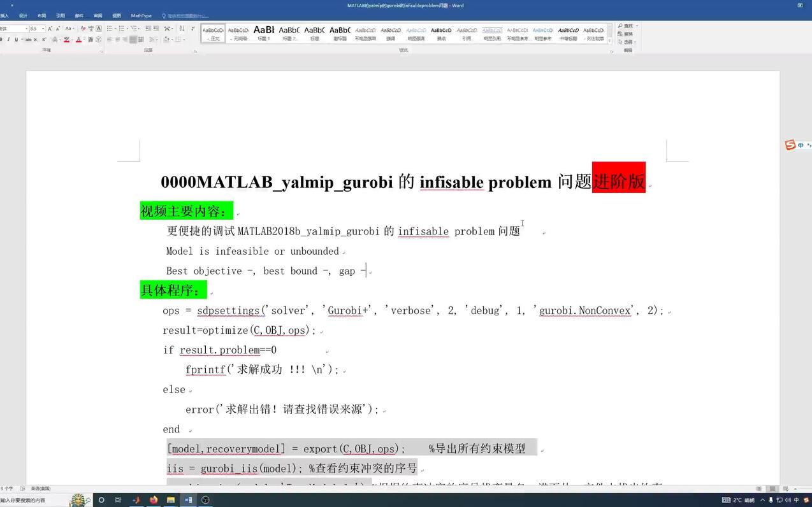Increase paragraph indent
This screenshot has width=812, height=507.
click(x=156, y=29)
